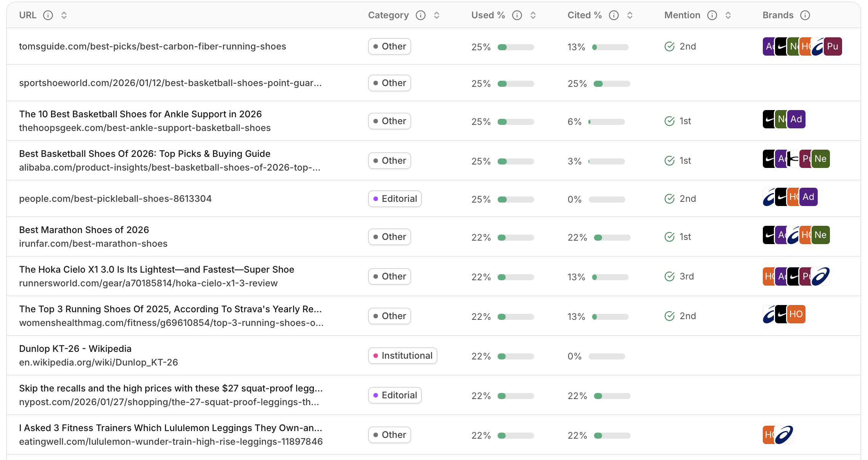Click Asics logo icon in people.com row
This screenshot has width=868, height=460.
pos(769,197)
